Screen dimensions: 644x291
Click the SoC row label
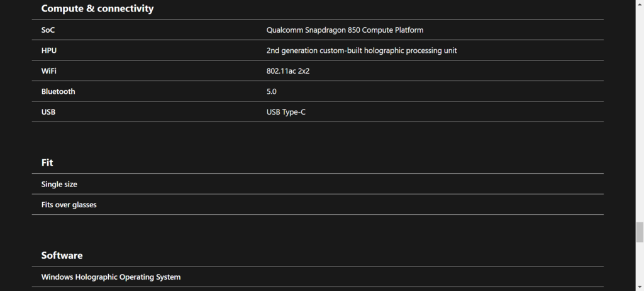point(48,30)
